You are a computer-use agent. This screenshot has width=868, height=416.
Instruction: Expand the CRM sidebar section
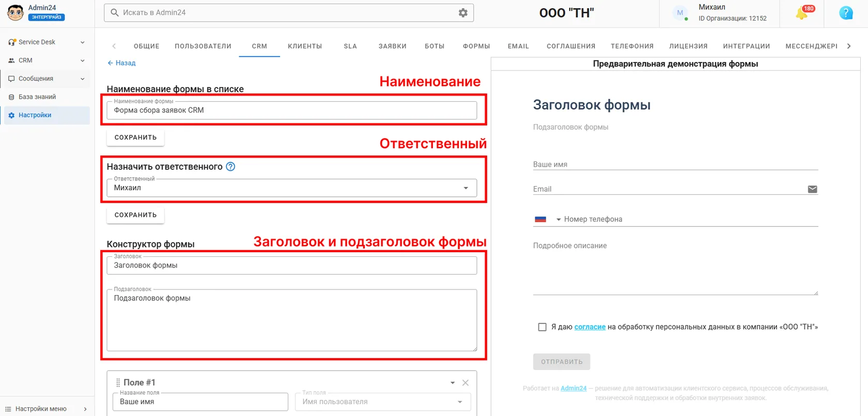pos(47,60)
